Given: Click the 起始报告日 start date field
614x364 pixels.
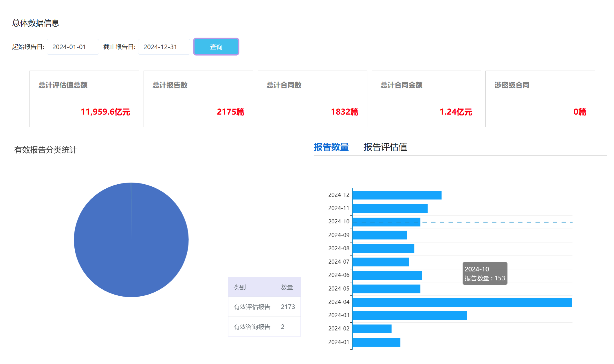Looking at the screenshot, I should [x=73, y=47].
